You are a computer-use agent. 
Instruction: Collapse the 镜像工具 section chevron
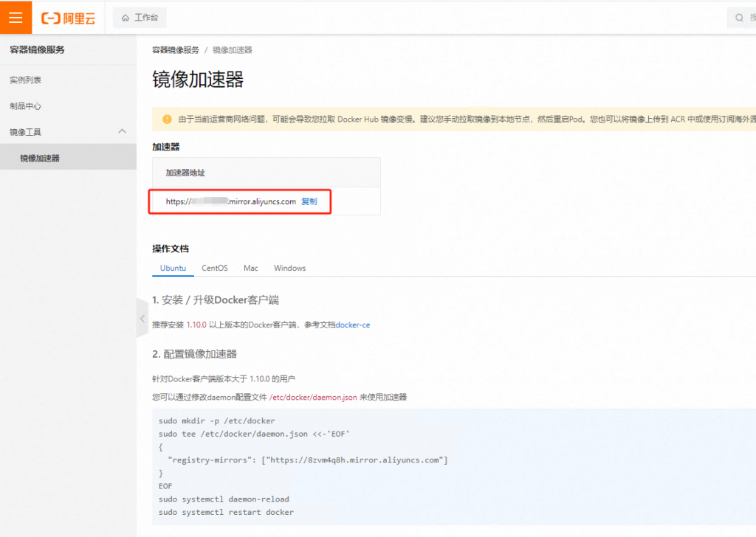click(122, 131)
